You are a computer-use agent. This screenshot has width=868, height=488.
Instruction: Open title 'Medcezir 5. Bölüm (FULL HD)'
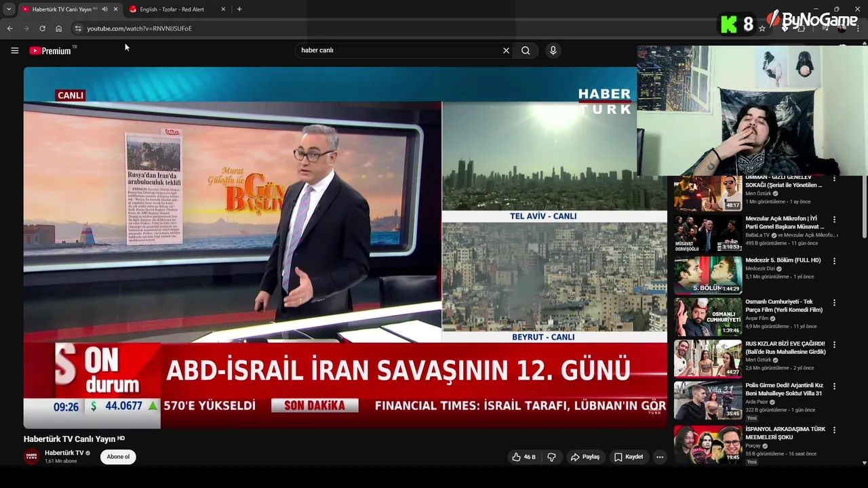(783, 260)
